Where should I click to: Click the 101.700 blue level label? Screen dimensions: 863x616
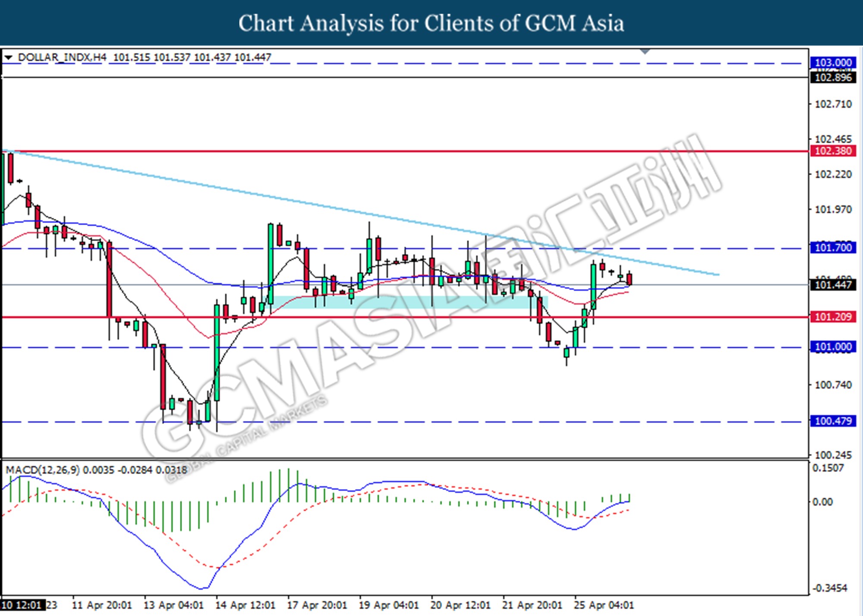tap(833, 248)
